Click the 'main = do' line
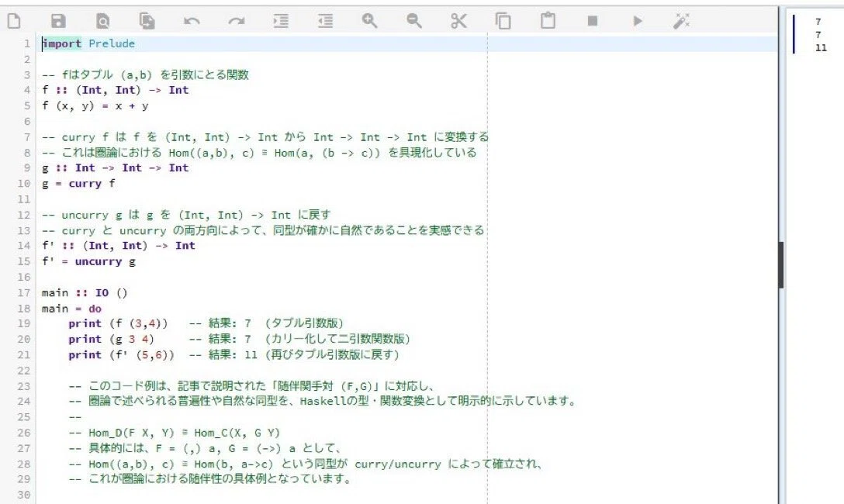The image size is (844, 504). (x=71, y=309)
